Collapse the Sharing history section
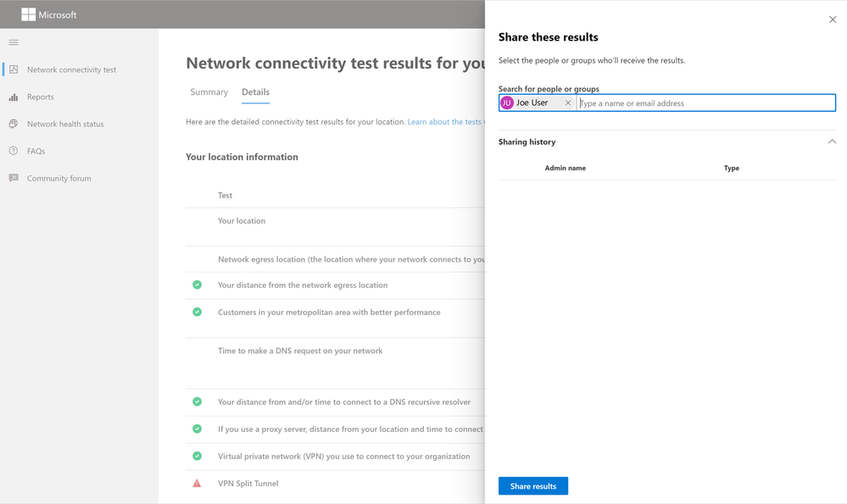This screenshot has width=847, height=504. [x=832, y=142]
